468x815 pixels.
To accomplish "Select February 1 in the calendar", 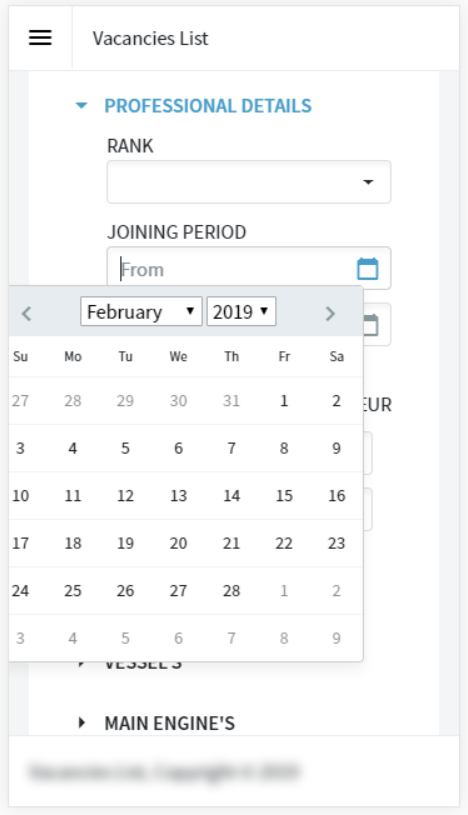I will pyautogui.click(x=284, y=401).
